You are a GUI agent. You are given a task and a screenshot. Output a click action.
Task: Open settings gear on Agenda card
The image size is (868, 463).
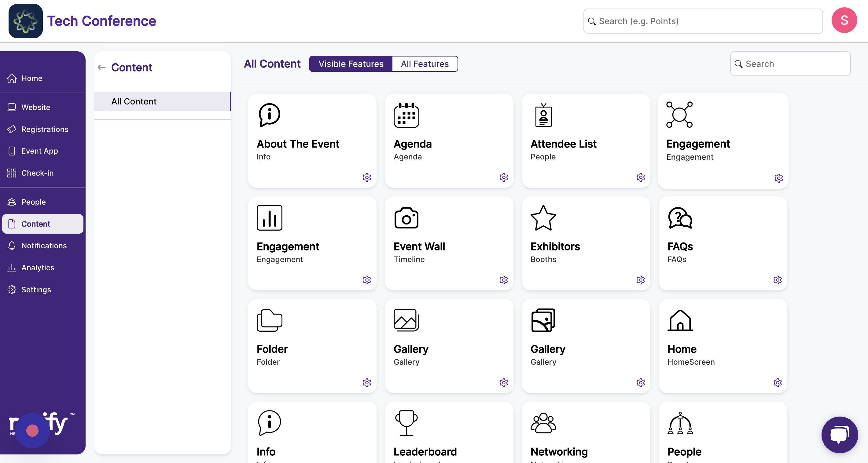point(503,177)
